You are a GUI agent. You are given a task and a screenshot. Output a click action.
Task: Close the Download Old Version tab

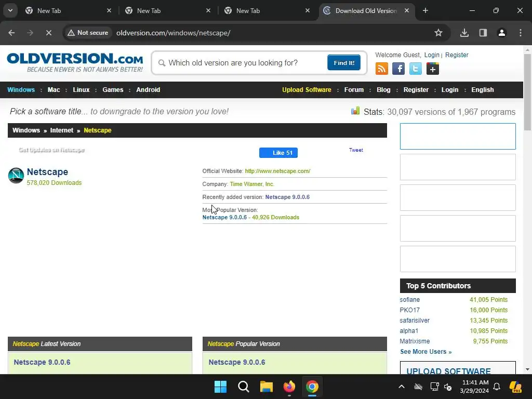tap(407, 10)
